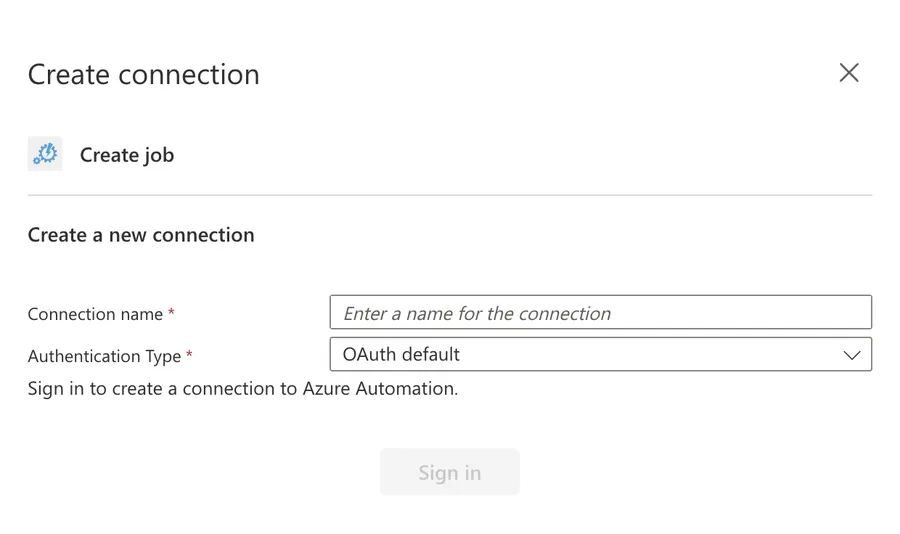Click the words Azure Automation in the instructions
The height and width of the screenshot is (534, 900).
click(378, 388)
